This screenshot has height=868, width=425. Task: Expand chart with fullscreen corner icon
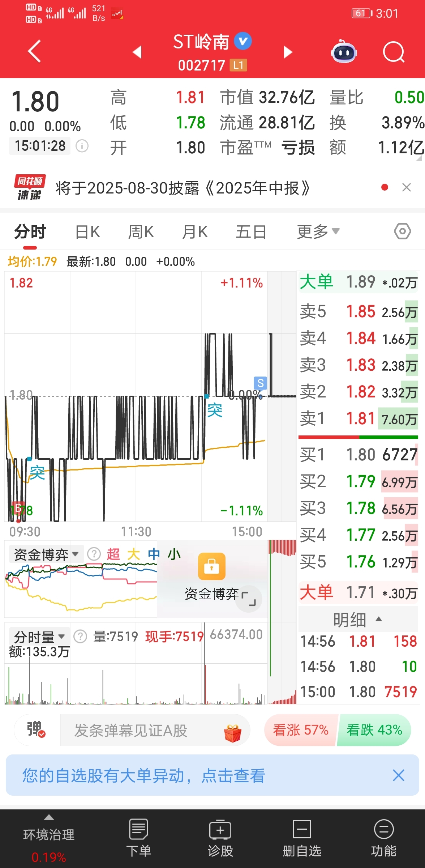coord(249,599)
